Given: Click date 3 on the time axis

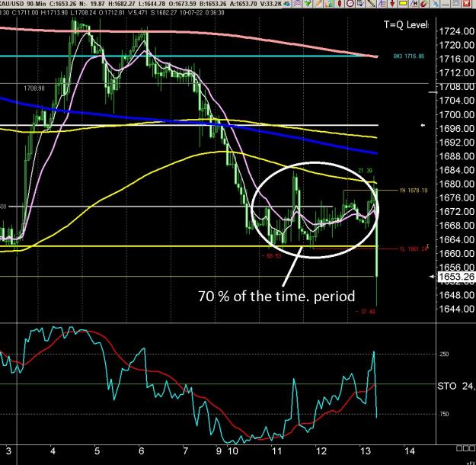Looking at the screenshot, I should 8,451.
